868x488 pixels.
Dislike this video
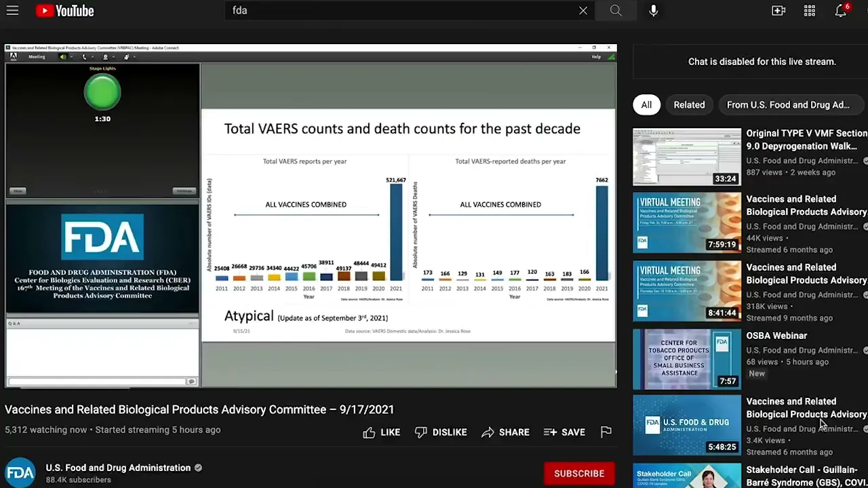pos(440,432)
